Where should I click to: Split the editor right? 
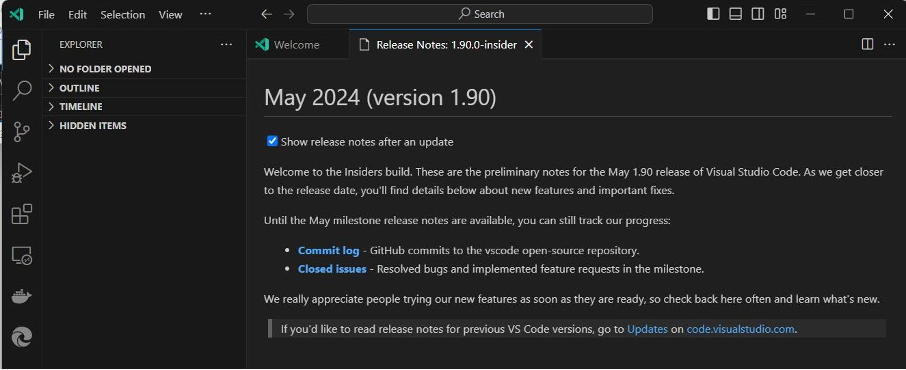pyautogui.click(x=867, y=45)
